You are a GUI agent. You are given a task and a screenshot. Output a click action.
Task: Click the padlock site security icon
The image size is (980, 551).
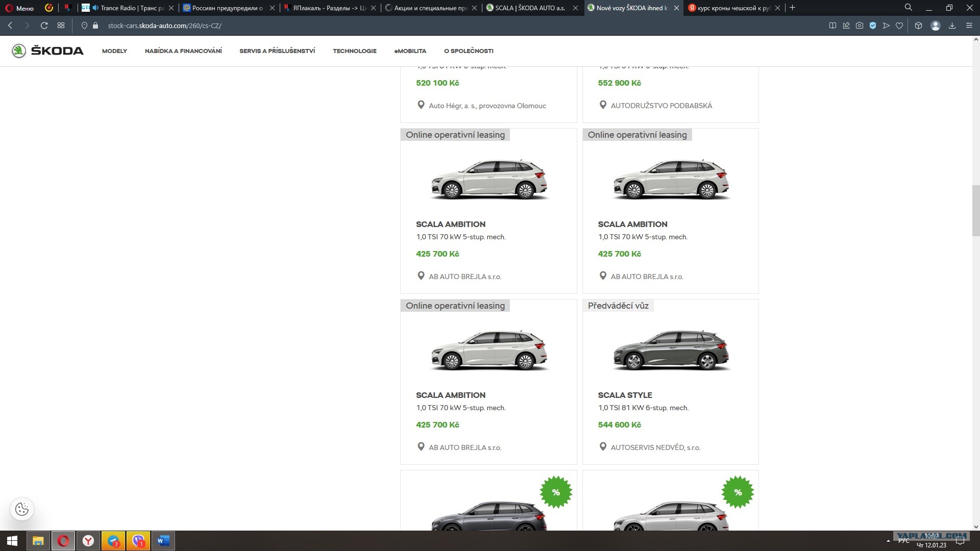(x=95, y=26)
